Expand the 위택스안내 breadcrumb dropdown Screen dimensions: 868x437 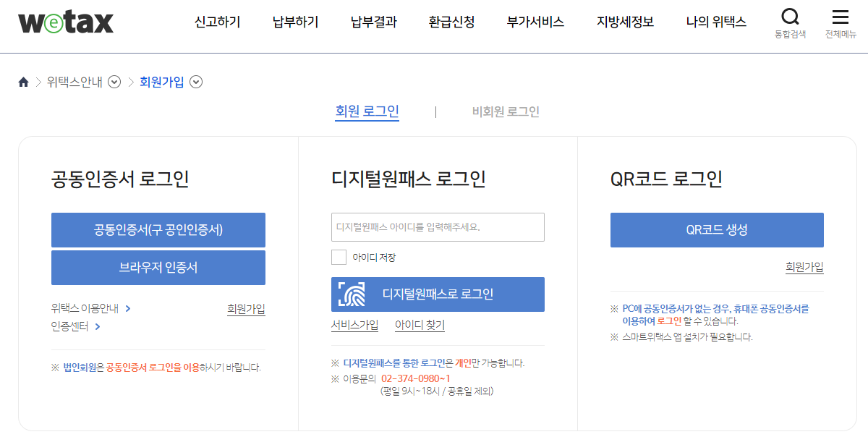click(114, 82)
